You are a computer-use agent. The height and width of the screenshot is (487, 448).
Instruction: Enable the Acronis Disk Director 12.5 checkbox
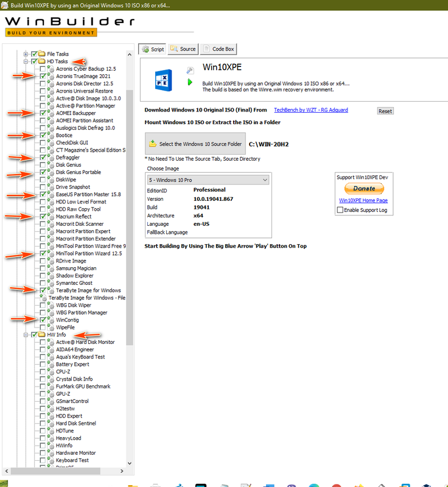tap(43, 83)
